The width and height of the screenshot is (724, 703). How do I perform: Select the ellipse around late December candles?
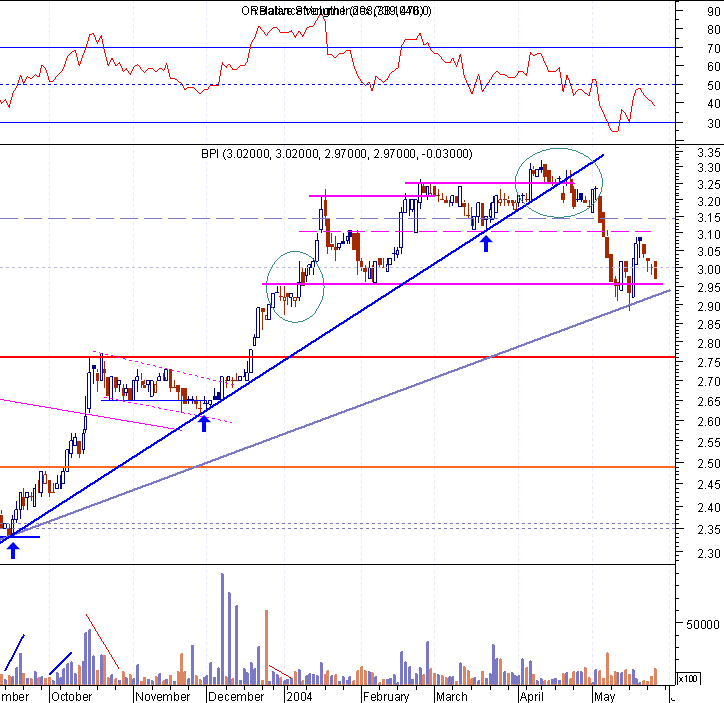coord(295,287)
